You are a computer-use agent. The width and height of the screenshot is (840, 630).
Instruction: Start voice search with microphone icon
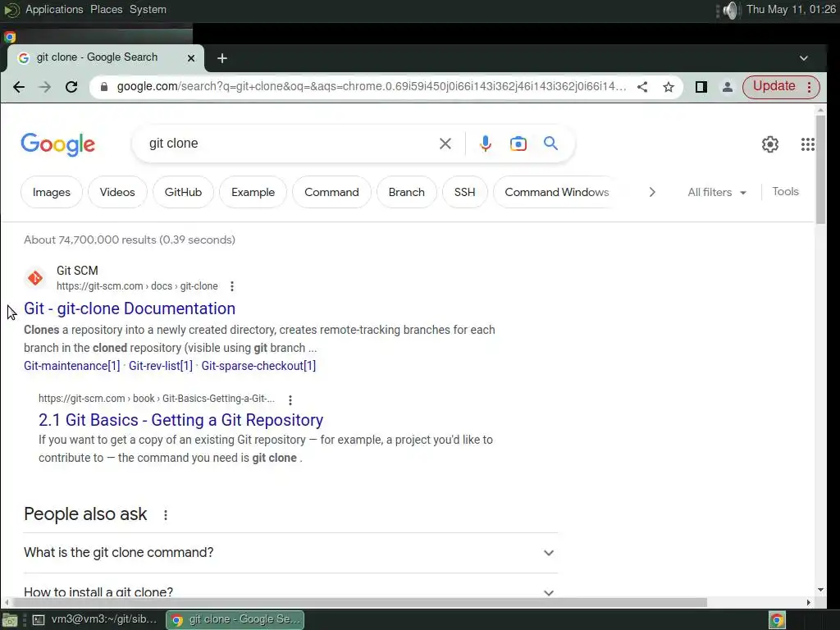coord(486,144)
